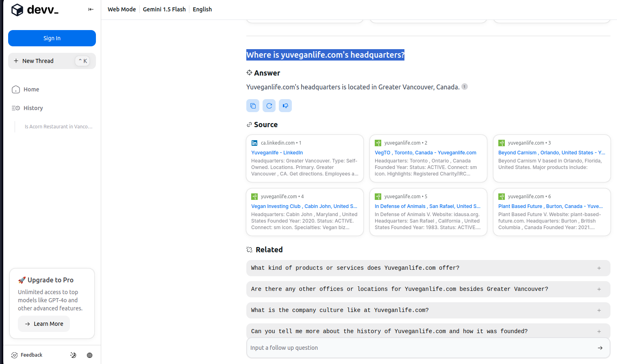Click the highlighted headquarters question heading
Image resolution: width=617 pixels, height=364 pixels.
coord(325,55)
